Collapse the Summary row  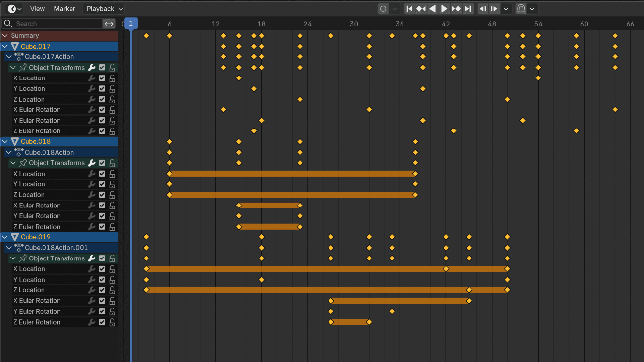click(5, 36)
